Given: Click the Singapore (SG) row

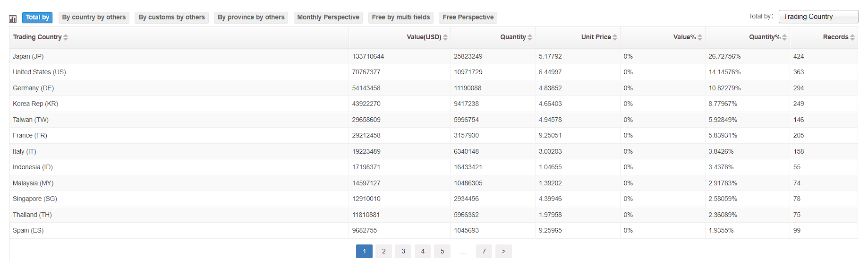Looking at the screenshot, I should coord(434,199).
